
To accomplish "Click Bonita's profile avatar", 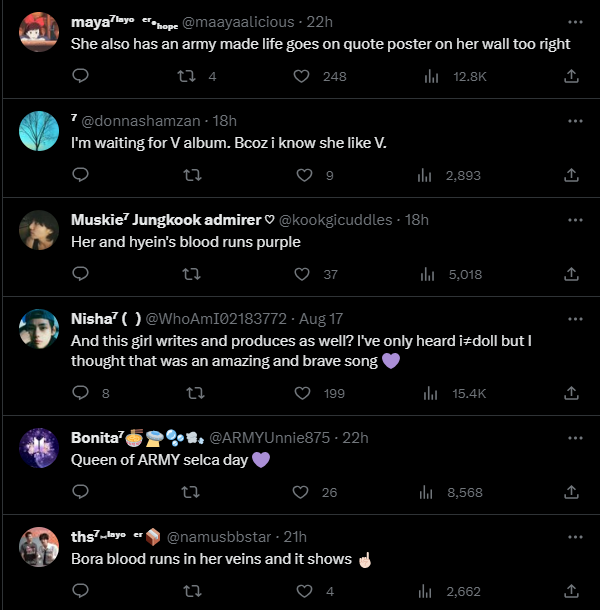I will click(x=38, y=445).
